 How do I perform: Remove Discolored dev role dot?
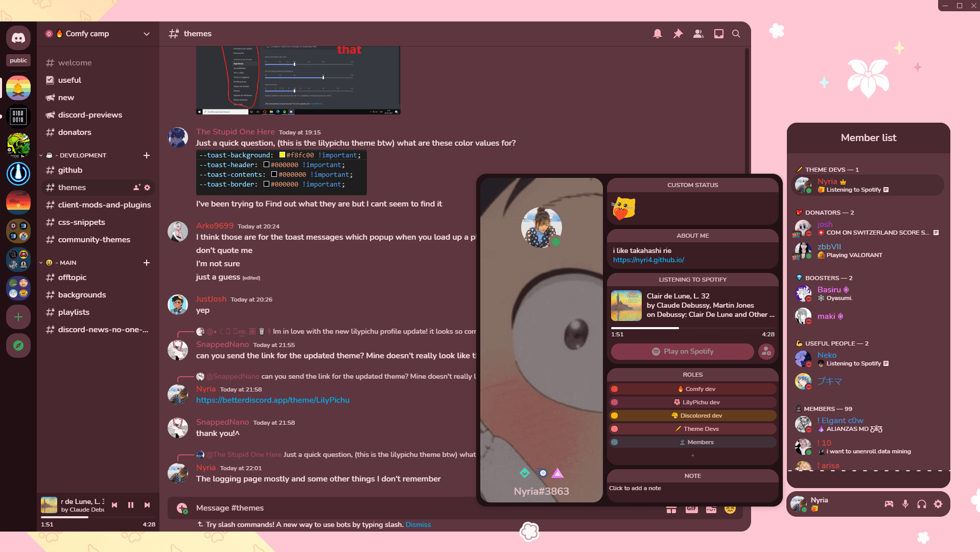coord(615,416)
